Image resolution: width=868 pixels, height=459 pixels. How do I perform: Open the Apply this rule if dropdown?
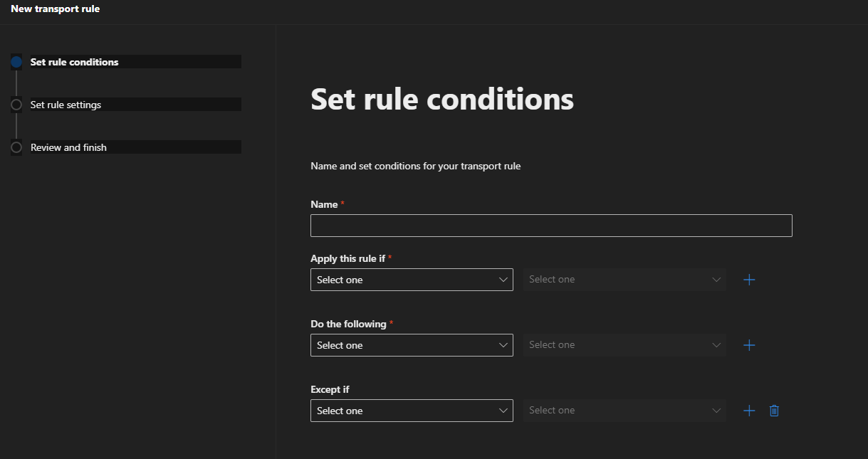[x=412, y=280]
